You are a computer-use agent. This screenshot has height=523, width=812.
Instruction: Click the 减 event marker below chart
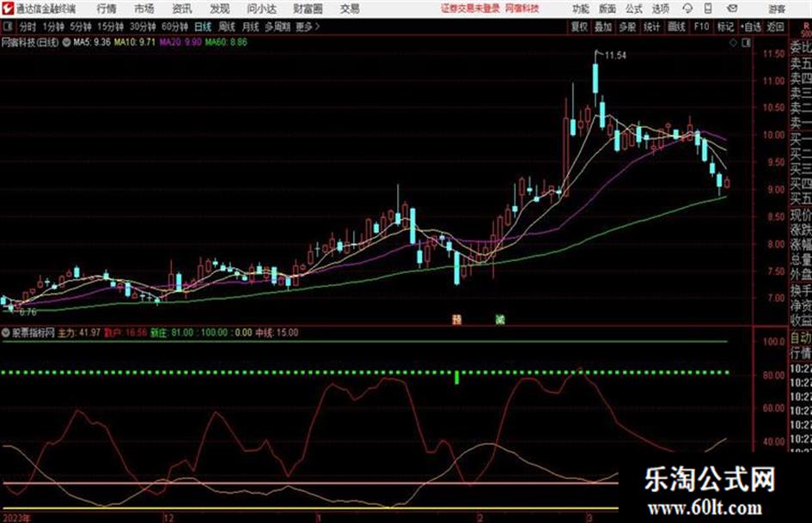pyautogui.click(x=500, y=320)
